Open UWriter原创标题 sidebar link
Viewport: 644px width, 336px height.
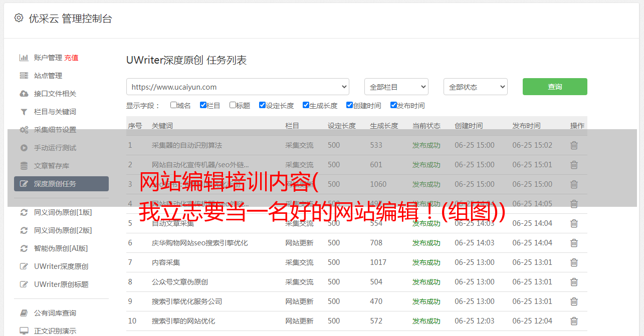point(61,284)
